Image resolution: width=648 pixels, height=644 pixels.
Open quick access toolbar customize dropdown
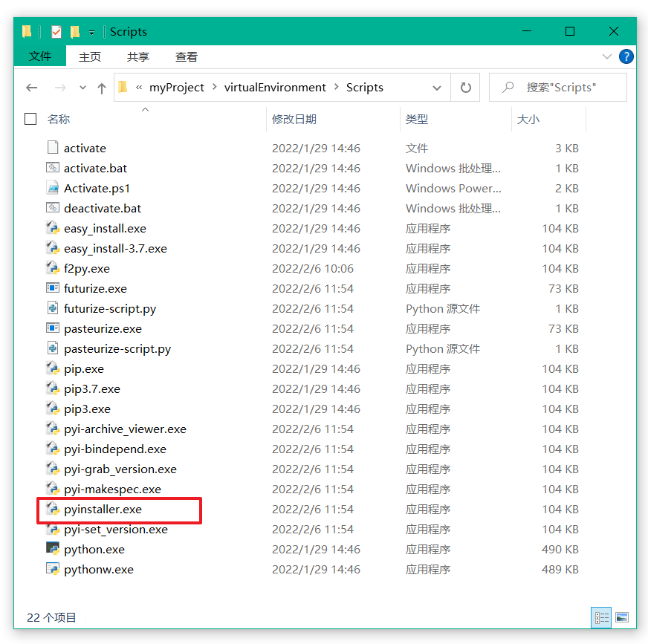point(91,32)
